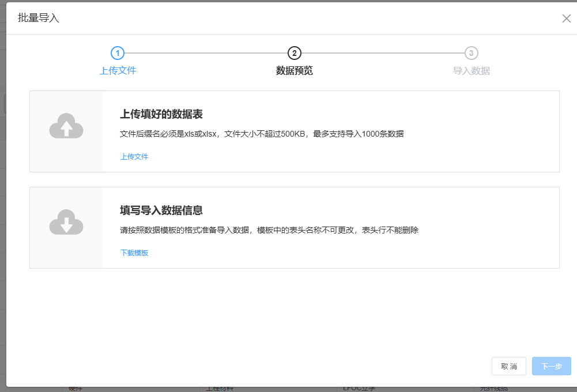Click the file size limit description text
The width and height of the screenshot is (577, 392).
click(262, 134)
